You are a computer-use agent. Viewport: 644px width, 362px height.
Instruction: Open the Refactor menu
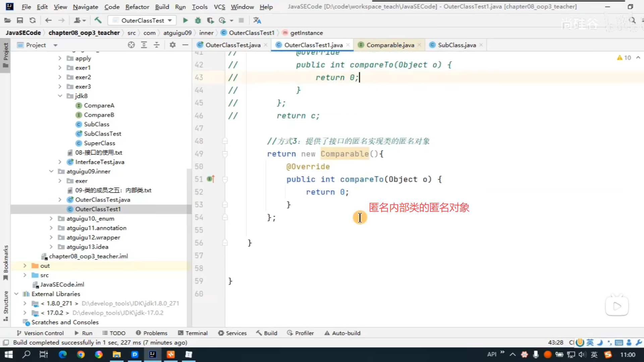click(137, 7)
